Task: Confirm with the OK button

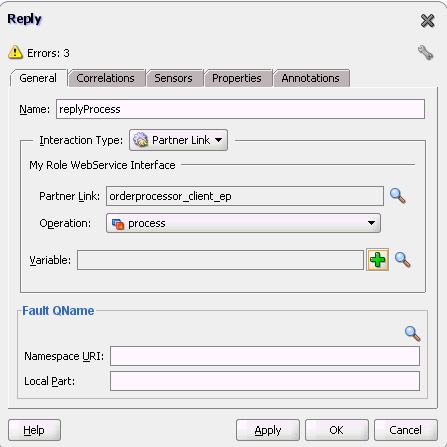Action: [x=337, y=430]
